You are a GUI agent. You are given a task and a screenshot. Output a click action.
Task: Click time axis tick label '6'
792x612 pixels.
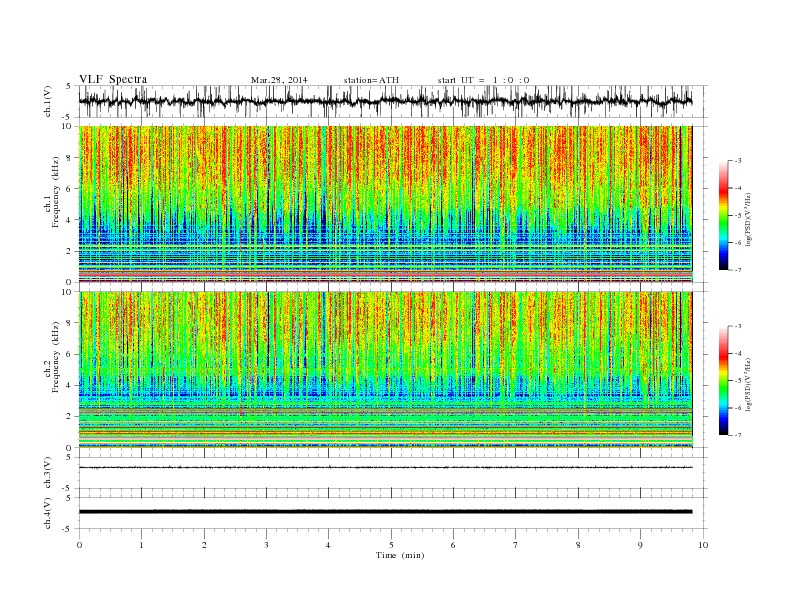click(453, 545)
